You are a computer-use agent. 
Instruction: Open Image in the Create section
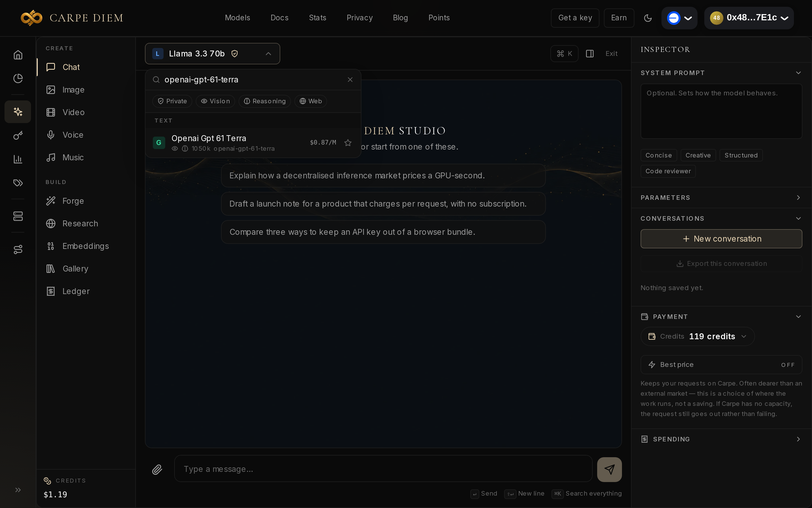coord(86,90)
